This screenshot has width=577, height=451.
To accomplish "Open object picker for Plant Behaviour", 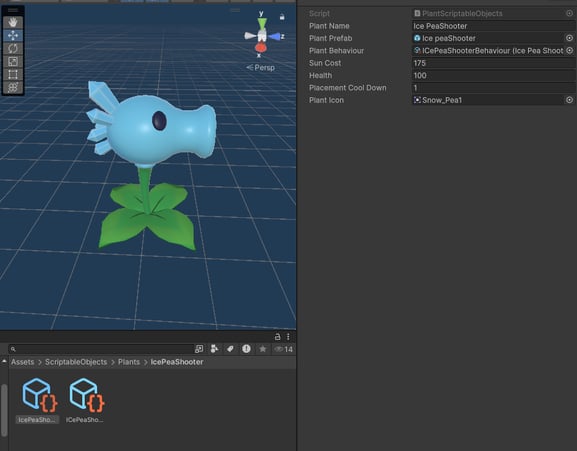I will [x=569, y=50].
